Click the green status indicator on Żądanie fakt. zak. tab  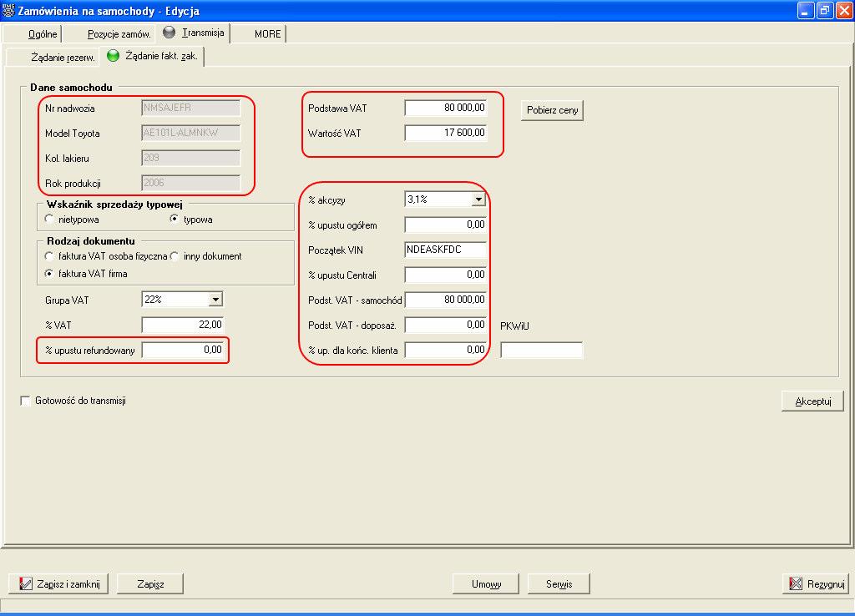click(113, 56)
